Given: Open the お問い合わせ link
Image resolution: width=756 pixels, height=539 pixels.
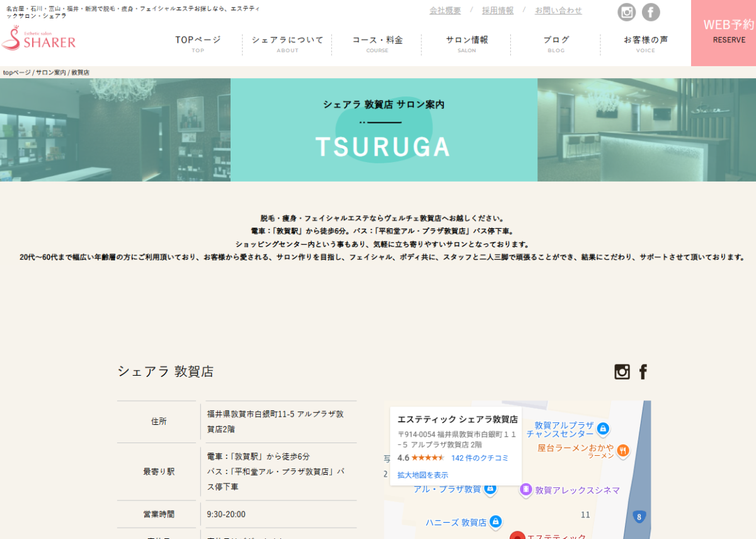Looking at the screenshot, I should [558, 11].
